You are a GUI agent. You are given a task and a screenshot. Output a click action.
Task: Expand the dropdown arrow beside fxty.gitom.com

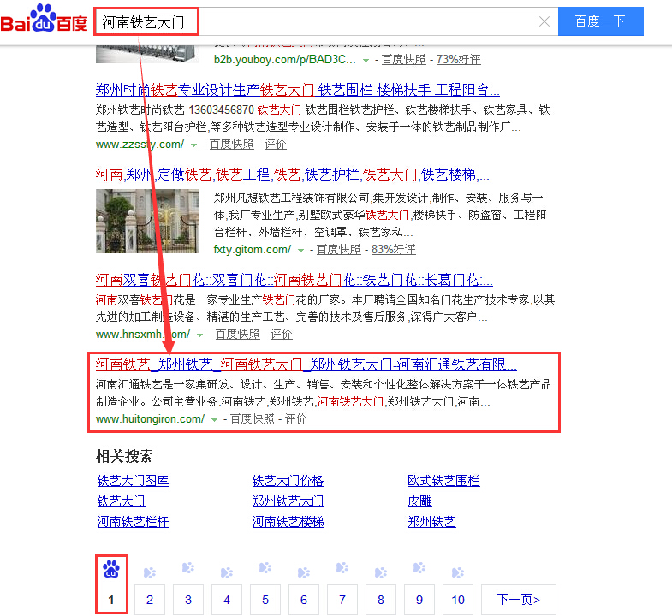click(x=300, y=251)
